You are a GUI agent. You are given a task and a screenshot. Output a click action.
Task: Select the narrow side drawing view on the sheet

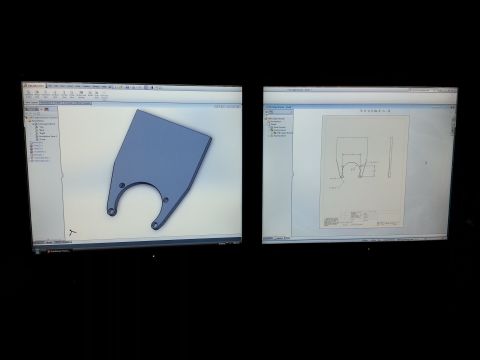click(x=390, y=157)
